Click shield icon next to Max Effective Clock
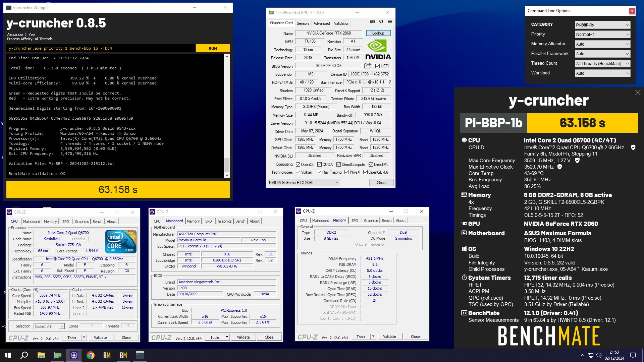644x362 pixels. coord(559,167)
